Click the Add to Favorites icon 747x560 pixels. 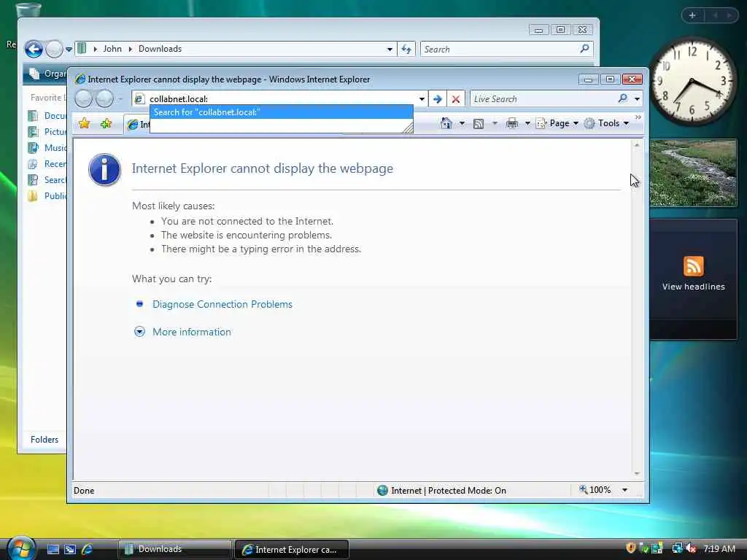[106, 123]
